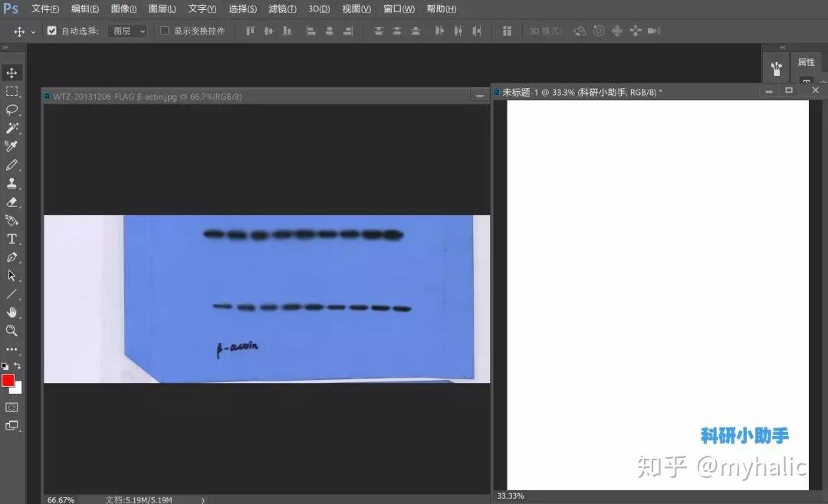This screenshot has width=828, height=504.
Task: Select the Rectangular Marquee tool
Action: point(11,92)
